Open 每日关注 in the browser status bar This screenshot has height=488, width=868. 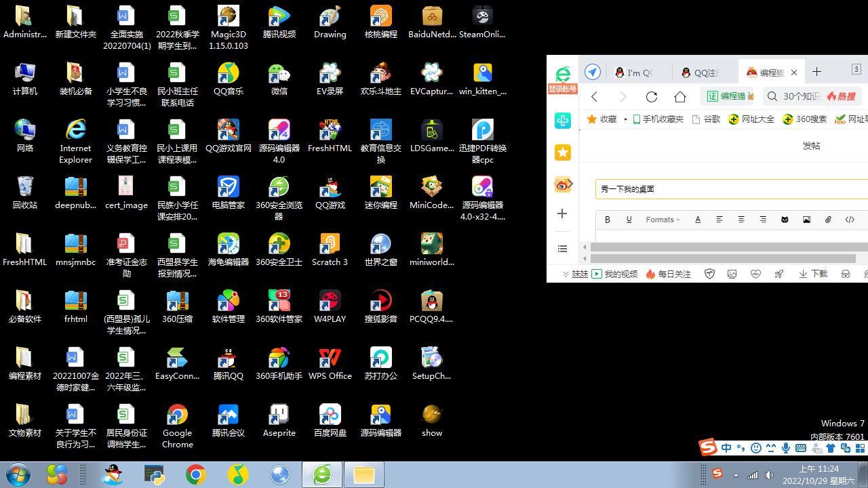click(x=669, y=274)
